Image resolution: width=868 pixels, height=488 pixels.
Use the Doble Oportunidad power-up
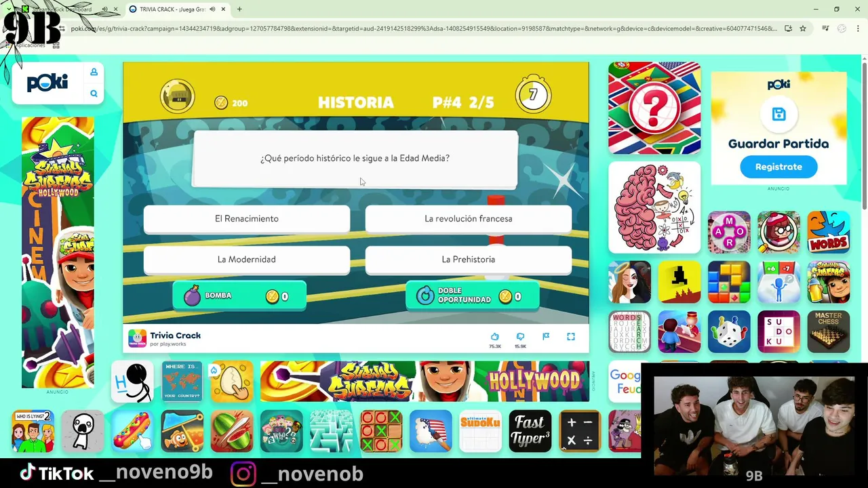473,296
